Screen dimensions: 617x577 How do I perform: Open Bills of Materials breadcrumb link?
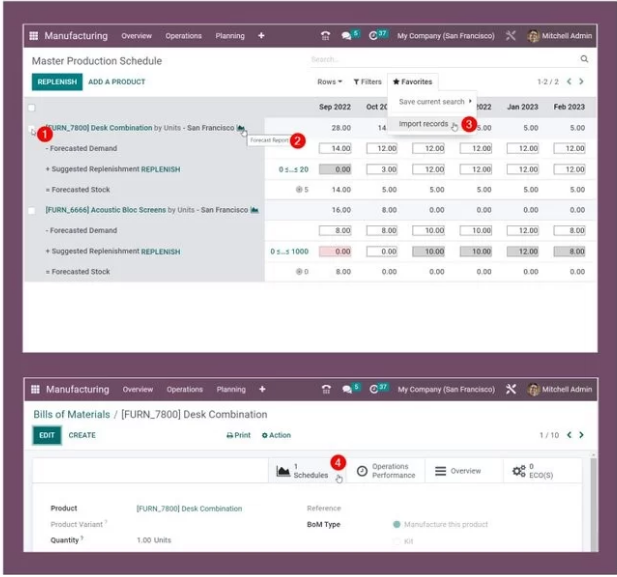(72, 414)
